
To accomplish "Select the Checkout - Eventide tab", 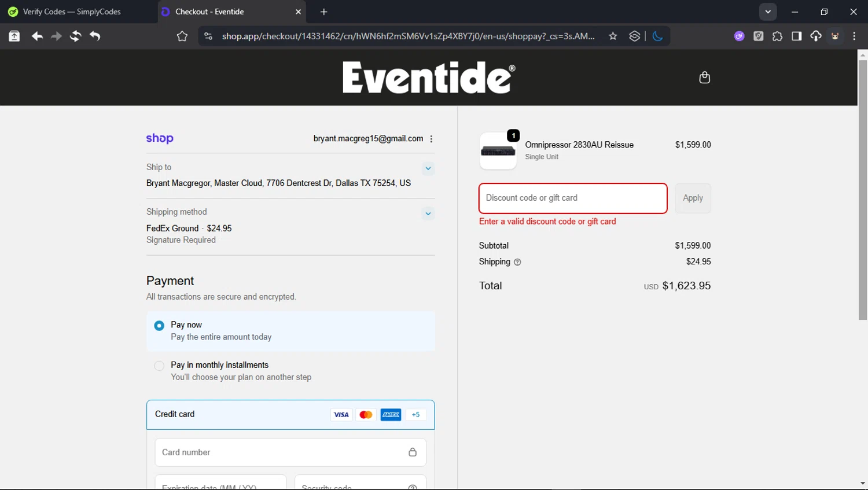I will [x=231, y=12].
